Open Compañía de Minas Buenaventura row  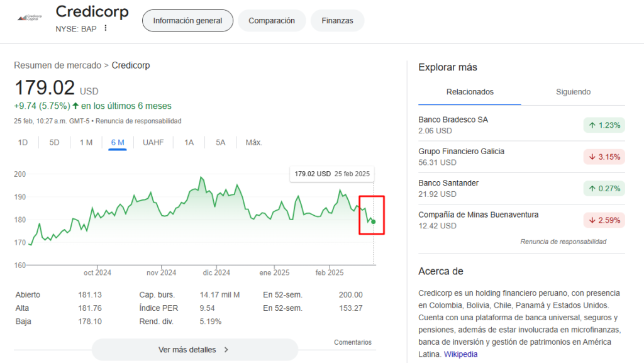(x=521, y=220)
